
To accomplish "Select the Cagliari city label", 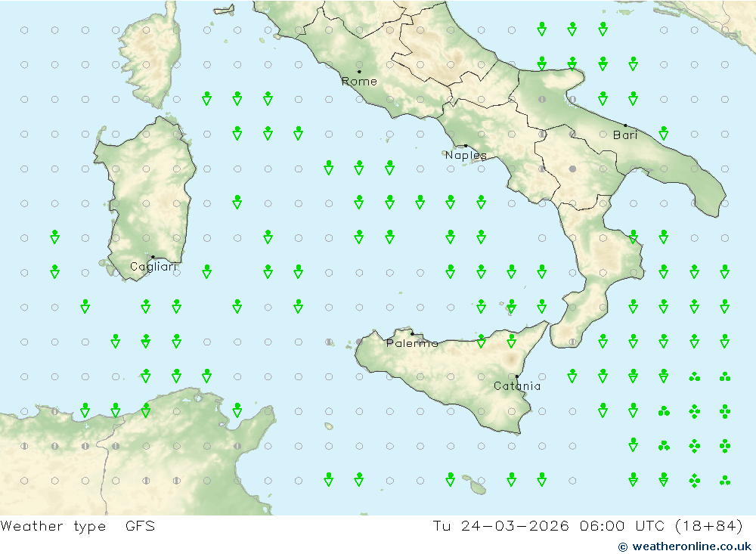I will (x=153, y=267).
